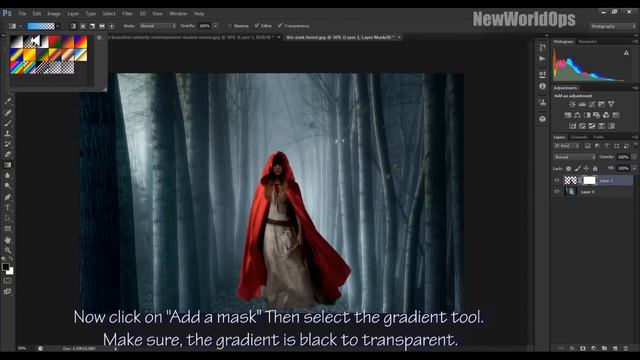Open the gradient Opacity slider arrow
Viewport: 640px width, 360px height.
pos(216,26)
